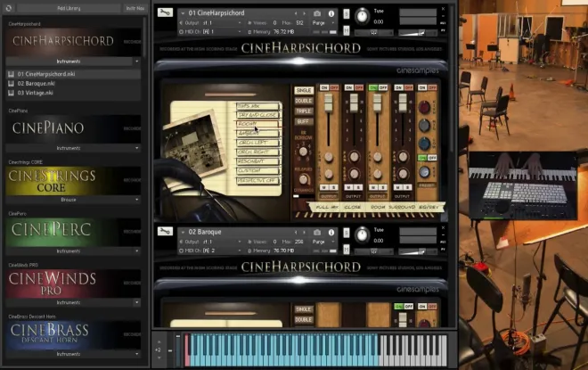Switch OFF the Room channel
Viewport: 588px width, 370px height.
click(383, 87)
